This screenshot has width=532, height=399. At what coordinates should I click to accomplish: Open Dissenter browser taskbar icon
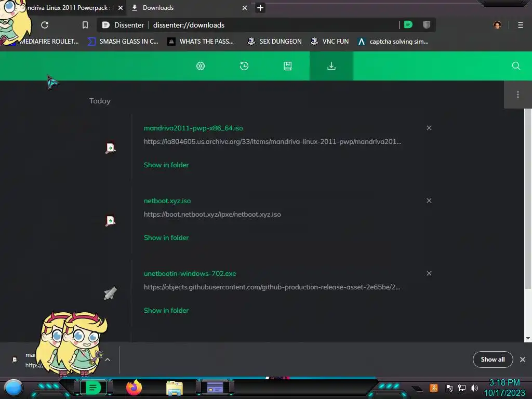[x=93, y=388]
